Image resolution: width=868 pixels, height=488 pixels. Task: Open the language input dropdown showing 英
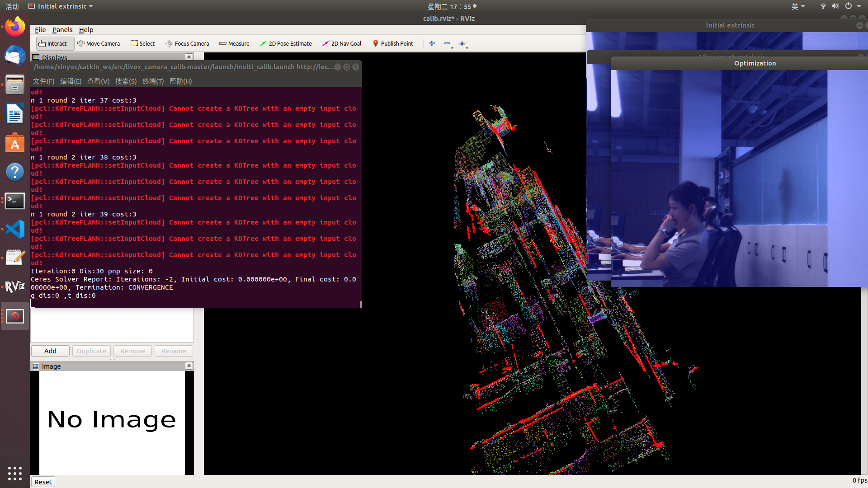coord(798,6)
